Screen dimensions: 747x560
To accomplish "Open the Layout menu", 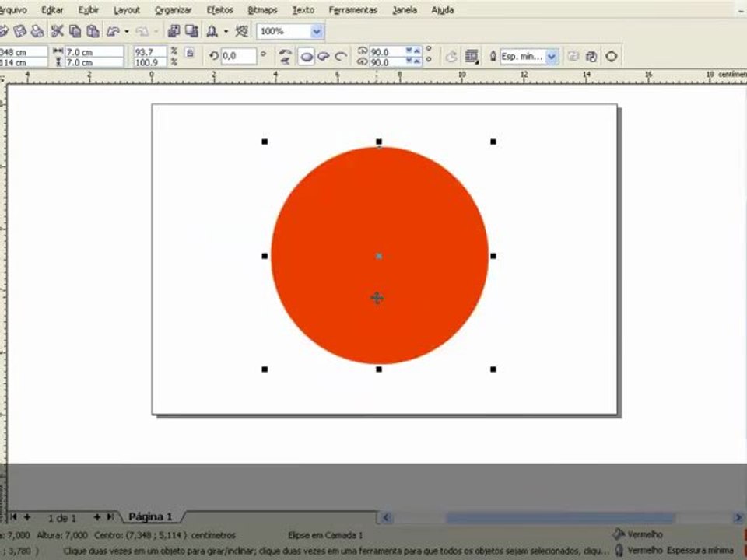I will pos(127,10).
